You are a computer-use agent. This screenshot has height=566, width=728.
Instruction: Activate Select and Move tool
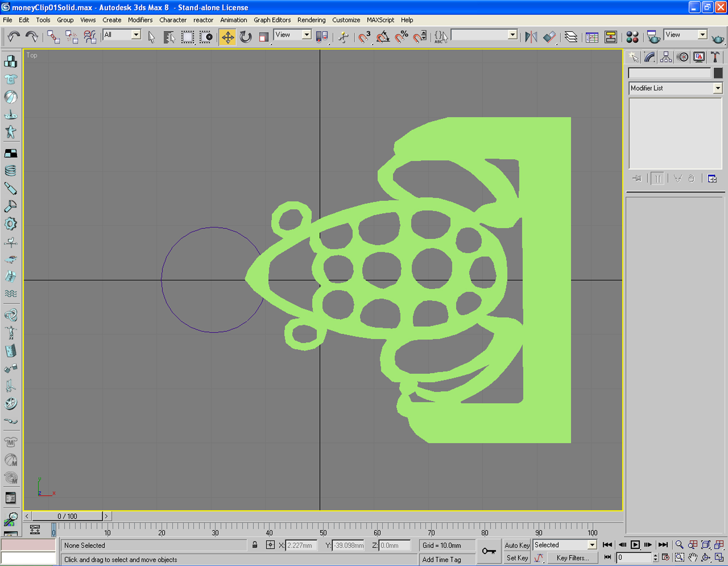coord(227,37)
